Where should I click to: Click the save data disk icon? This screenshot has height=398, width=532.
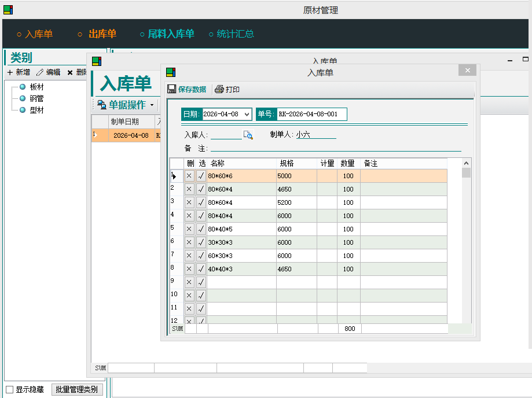click(x=172, y=89)
